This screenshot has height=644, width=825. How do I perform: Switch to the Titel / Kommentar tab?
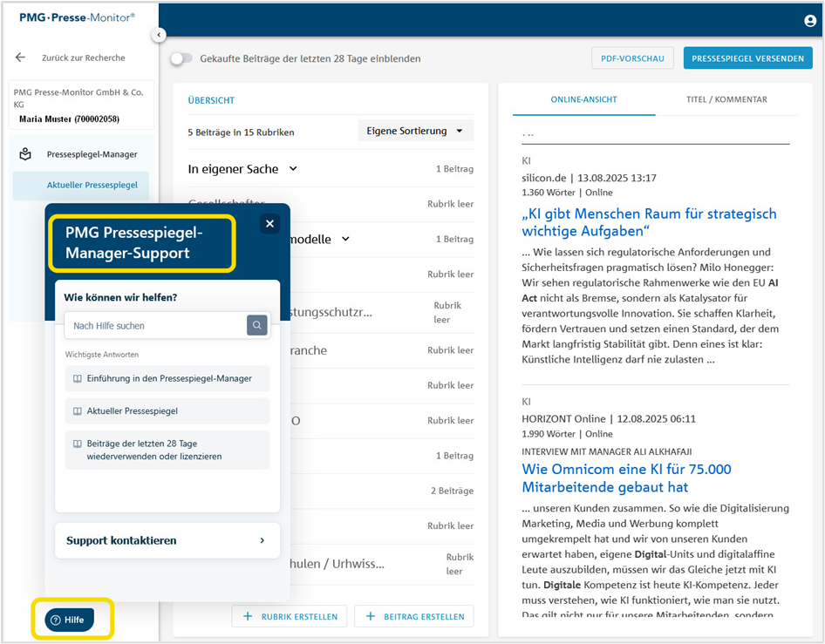[726, 99]
